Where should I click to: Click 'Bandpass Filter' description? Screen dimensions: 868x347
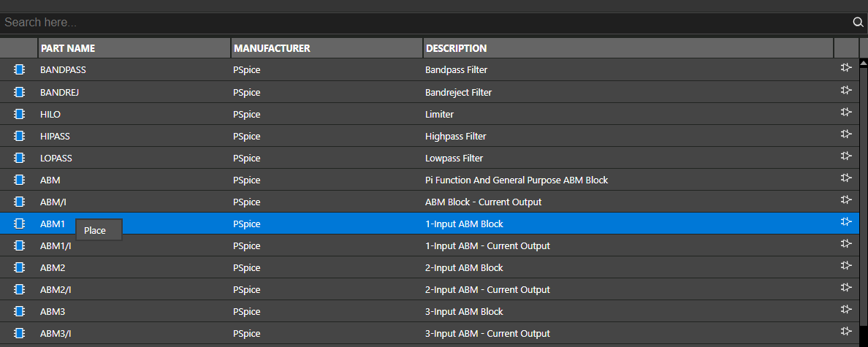456,69
